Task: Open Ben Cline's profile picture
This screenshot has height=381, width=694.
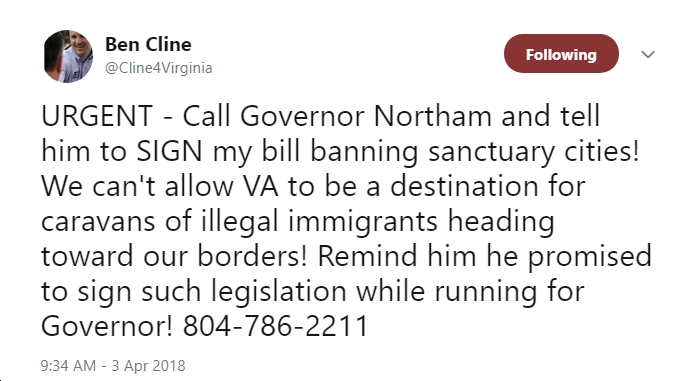Action: 68,56
